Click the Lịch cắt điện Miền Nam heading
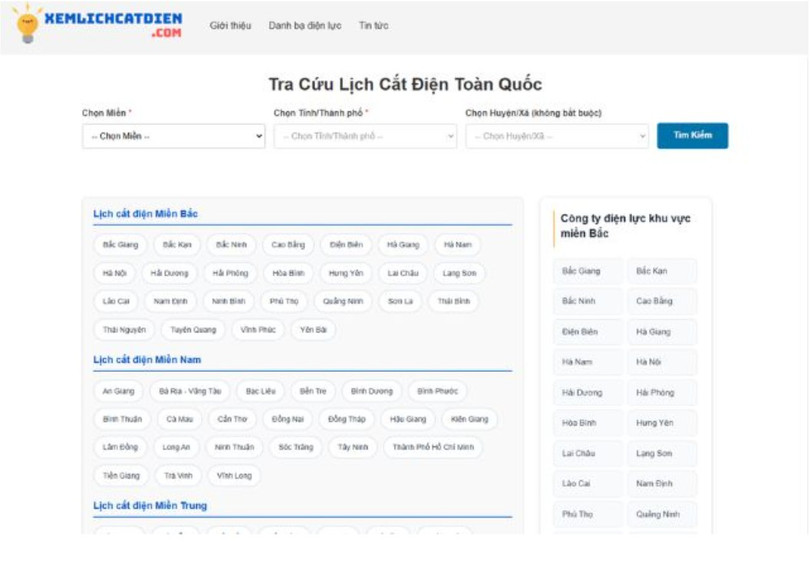 coord(147,360)
